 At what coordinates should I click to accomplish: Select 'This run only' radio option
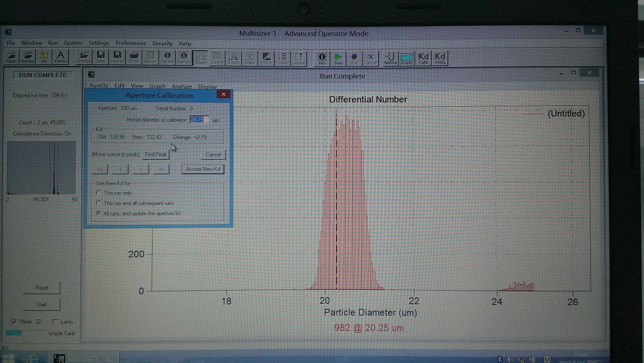click(98, 193)
